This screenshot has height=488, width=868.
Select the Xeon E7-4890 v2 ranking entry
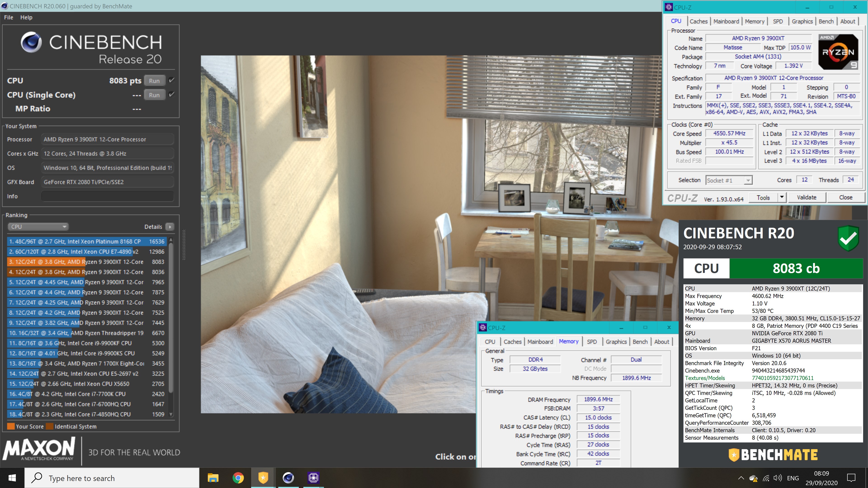click(87, 252)
